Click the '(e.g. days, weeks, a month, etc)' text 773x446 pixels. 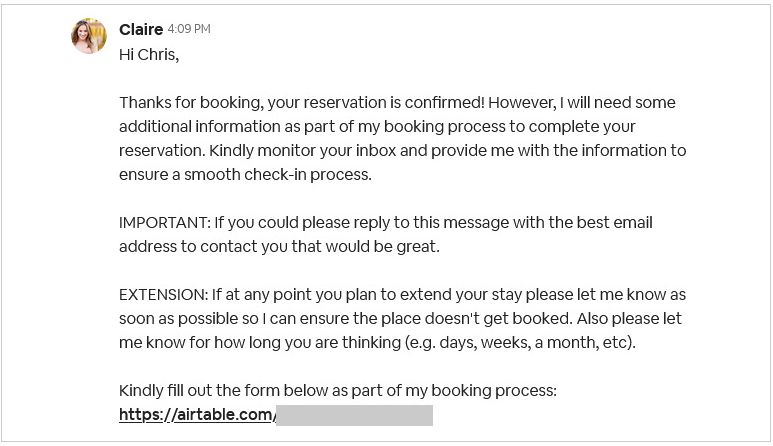(520, 343)
